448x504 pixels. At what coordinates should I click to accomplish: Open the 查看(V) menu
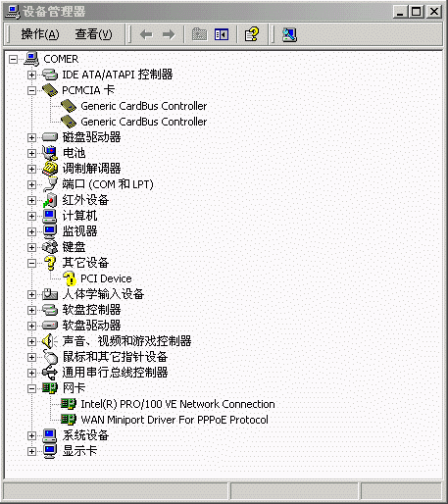93,34
